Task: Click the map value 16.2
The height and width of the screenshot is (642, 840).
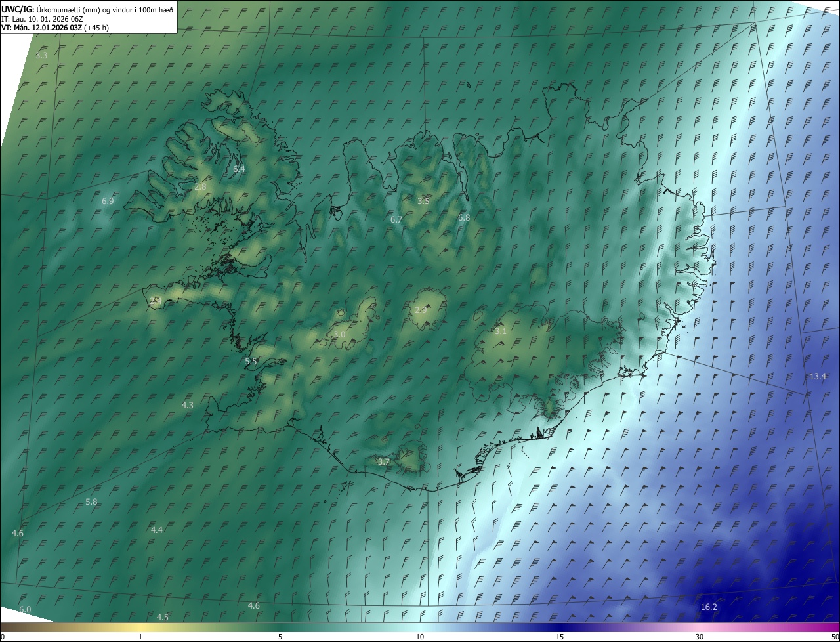Action: click(x=709, y=607)
